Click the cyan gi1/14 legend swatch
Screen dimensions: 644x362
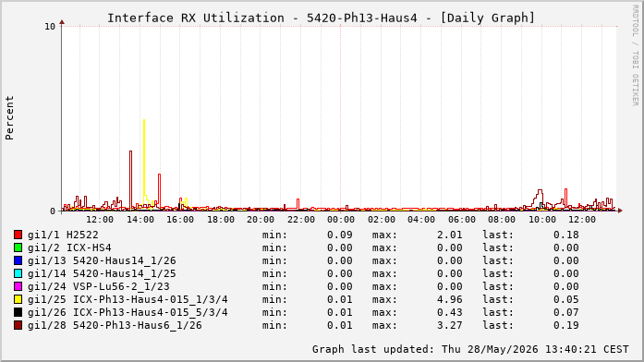[18, 273]
